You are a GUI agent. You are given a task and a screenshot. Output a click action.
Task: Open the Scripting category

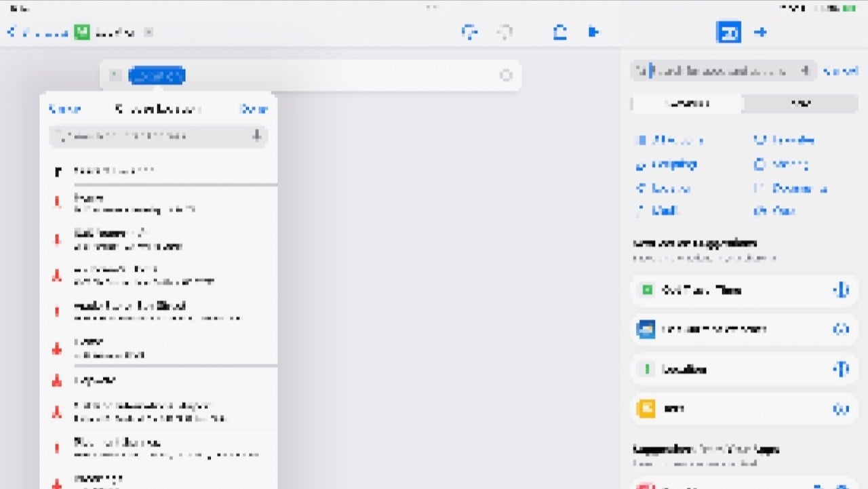[x=666, y=164]
